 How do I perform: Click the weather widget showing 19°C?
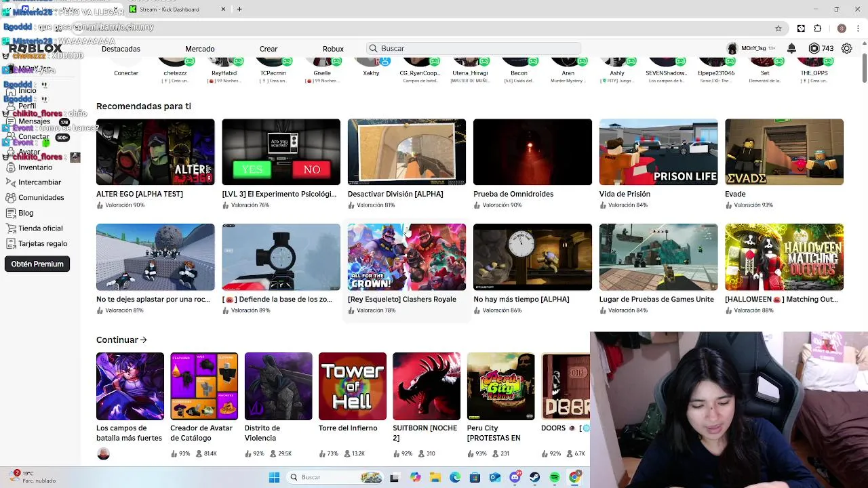[34, 477]
